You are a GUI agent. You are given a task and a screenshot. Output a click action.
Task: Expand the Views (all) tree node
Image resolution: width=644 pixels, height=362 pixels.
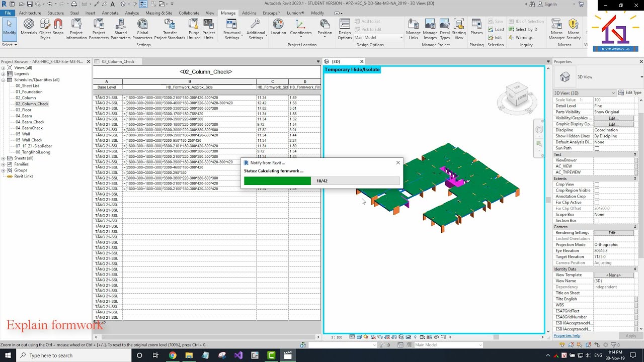click(x=4, y=68)
